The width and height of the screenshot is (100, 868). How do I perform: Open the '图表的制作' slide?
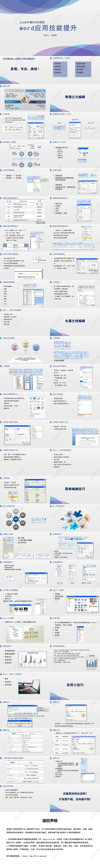coord(25,658)
